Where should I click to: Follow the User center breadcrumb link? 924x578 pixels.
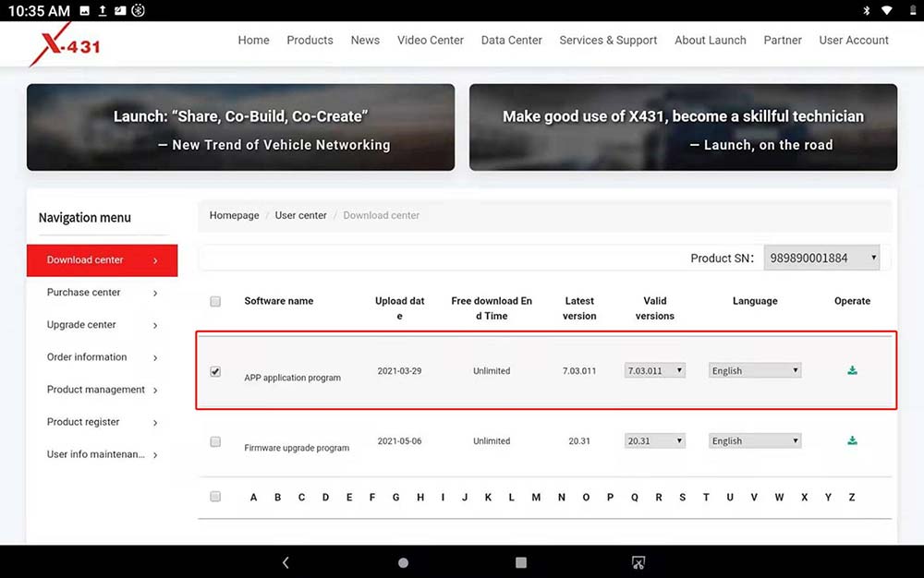(300, 215)
